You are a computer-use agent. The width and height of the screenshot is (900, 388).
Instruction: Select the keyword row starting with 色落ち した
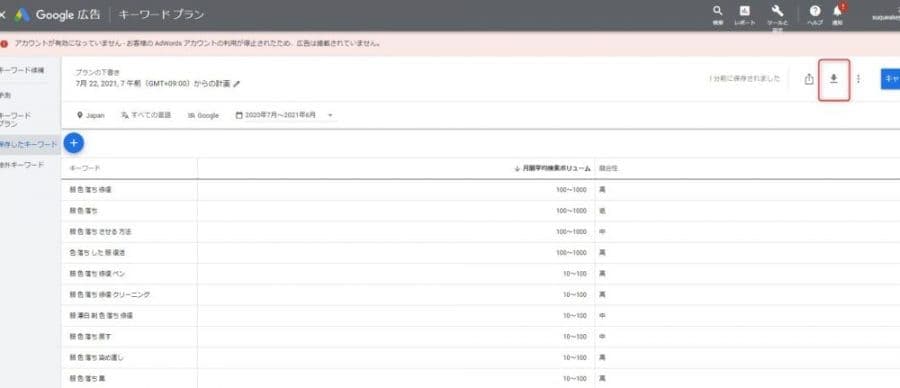480,253
